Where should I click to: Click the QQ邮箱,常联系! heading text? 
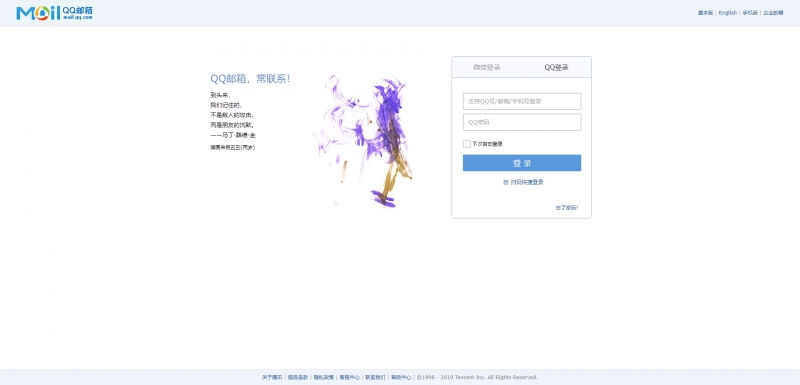251,79
